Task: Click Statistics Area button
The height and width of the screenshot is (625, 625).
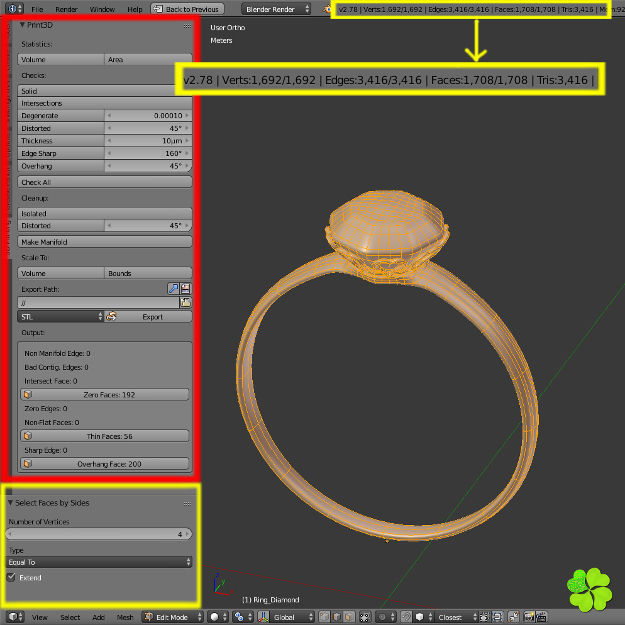Action: click(148, 59)
